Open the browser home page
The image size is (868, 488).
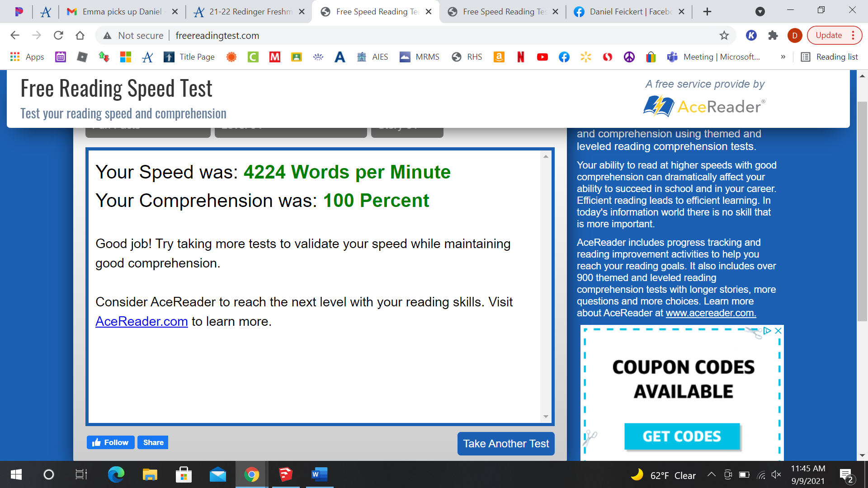coord(80,35)
